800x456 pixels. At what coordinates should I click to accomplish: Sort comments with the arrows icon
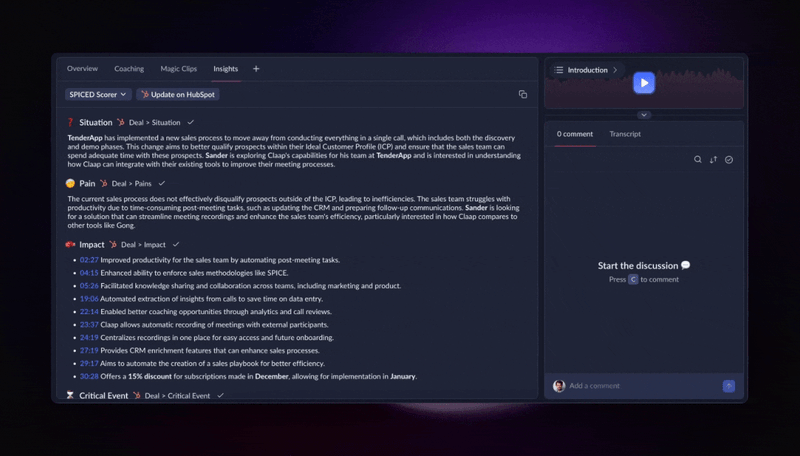click(713, 160)
